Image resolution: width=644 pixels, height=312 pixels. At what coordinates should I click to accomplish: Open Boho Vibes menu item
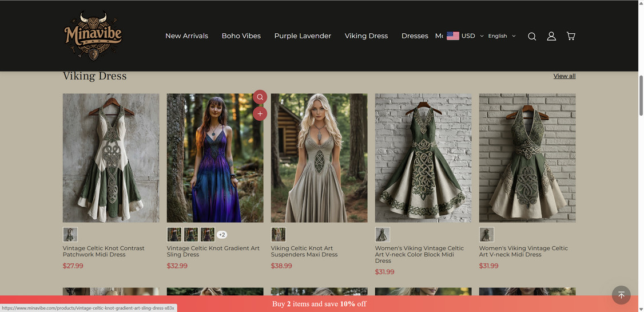coord(241,35)
